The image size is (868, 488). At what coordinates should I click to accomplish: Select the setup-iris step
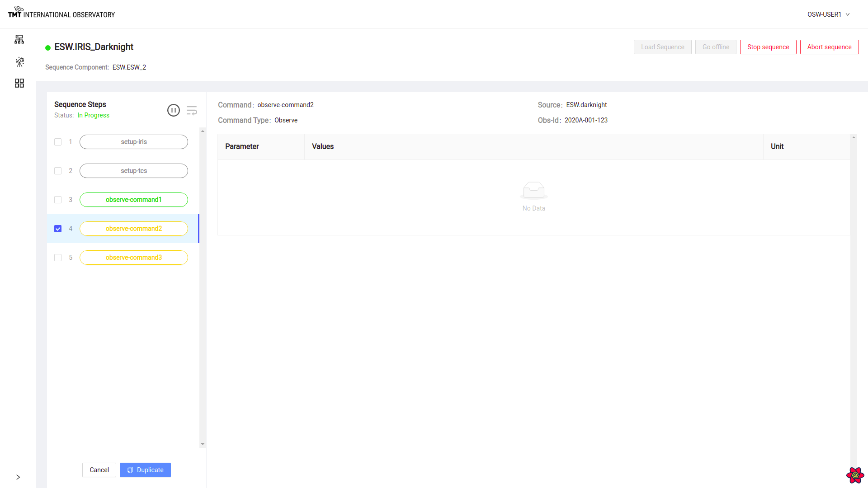click(x=134, y=142)
